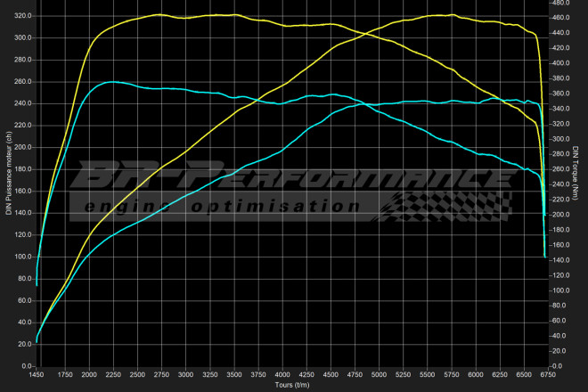Image resolution: width=588 pixels, height=392 pixels.
Task: Click the 240.0 label on right axis
Action: (x=560, y=184)
